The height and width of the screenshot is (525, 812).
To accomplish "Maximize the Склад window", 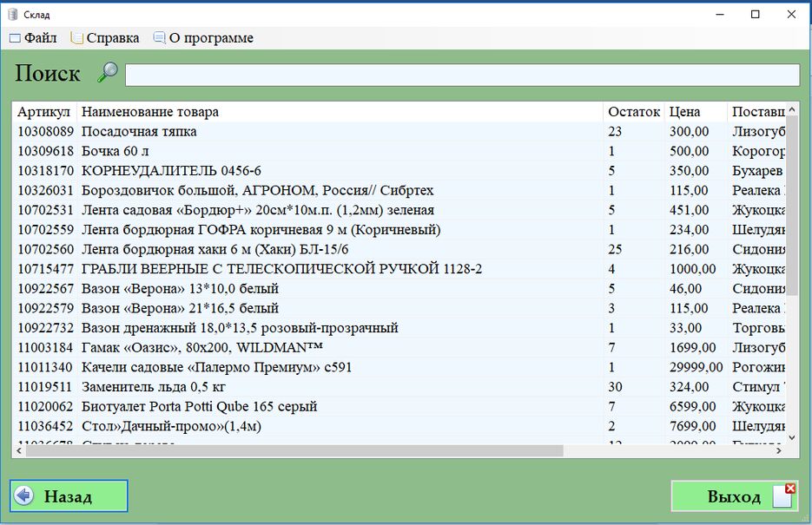I will coord(755,15).
